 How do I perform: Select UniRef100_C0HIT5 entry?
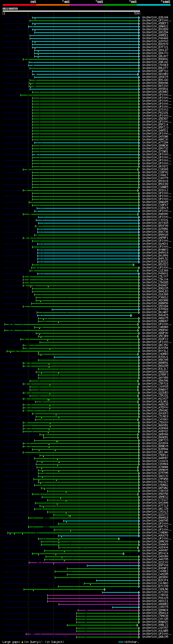155,607
